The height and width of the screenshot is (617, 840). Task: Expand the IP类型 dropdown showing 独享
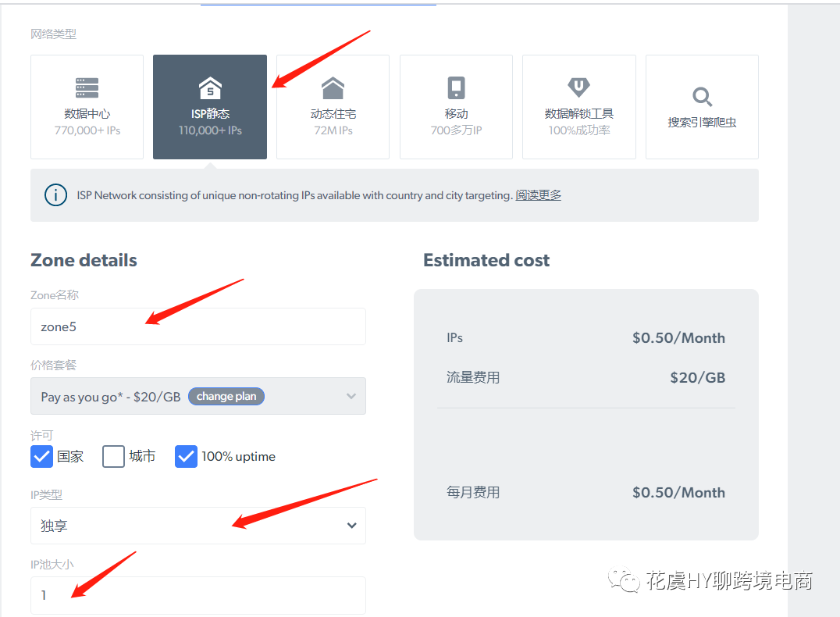198,526
